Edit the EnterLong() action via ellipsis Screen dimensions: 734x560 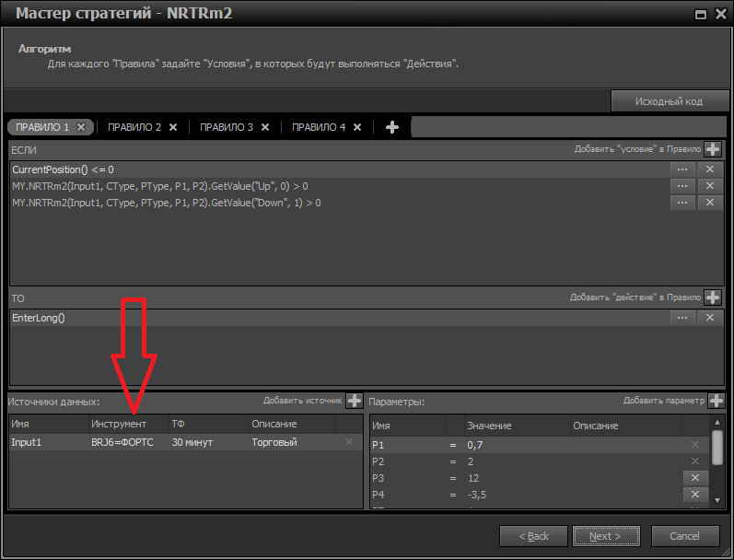point(682,318)
